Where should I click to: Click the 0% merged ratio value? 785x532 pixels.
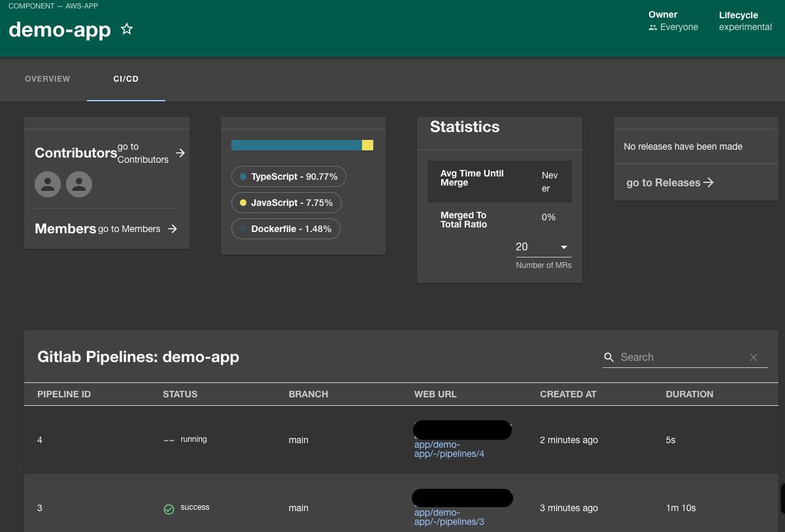(x=548, y=217)
